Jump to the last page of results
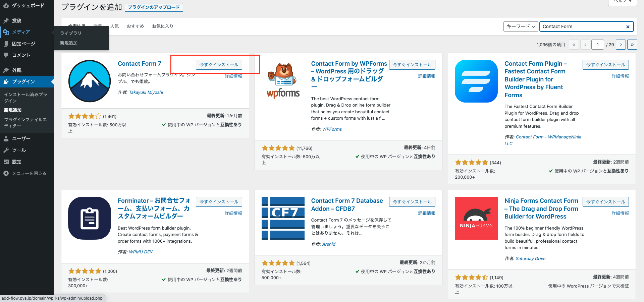This screenshot has width=644, height=302. 632,45
